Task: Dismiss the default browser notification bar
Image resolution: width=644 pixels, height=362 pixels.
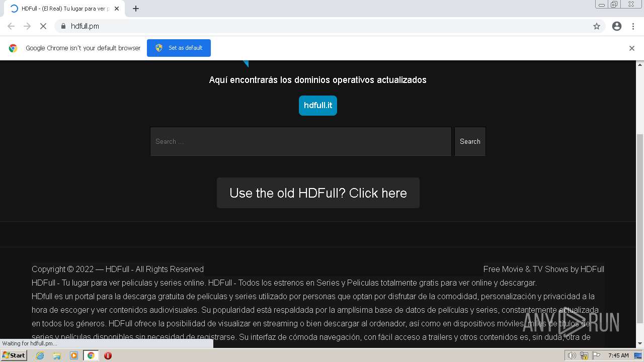Action: click(632, 48)
